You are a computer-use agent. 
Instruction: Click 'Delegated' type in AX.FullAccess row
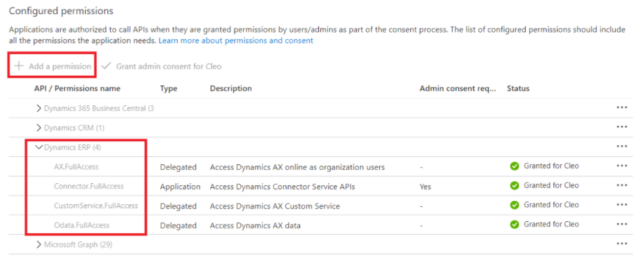coord(178,167)
